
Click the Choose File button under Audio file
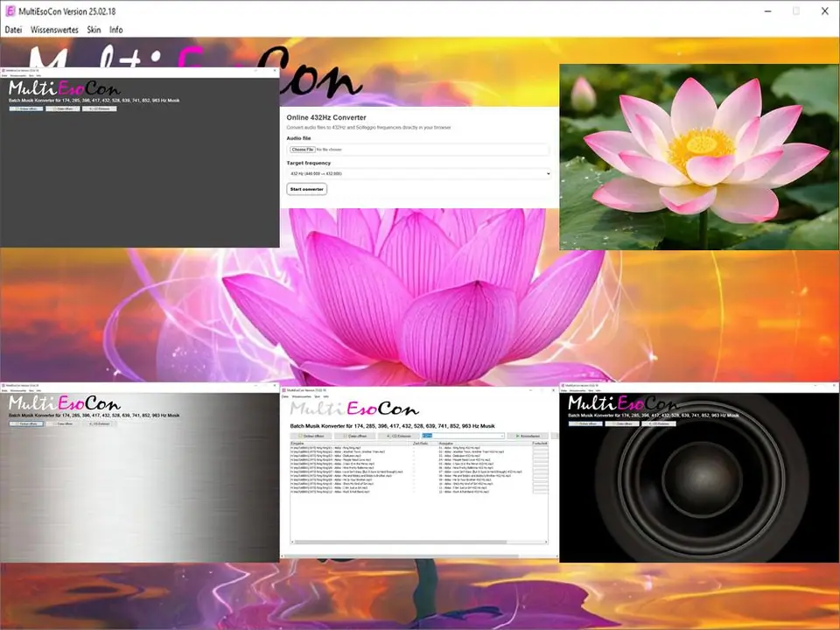coord(303,149)
